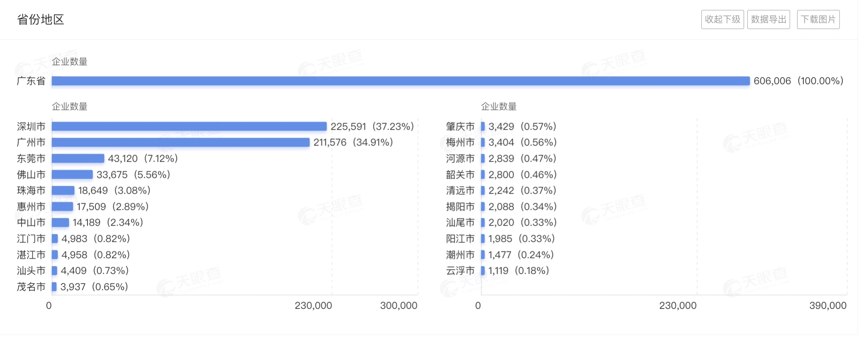
Task: Click the 茂名市 city label
Action: coord(31,287)
